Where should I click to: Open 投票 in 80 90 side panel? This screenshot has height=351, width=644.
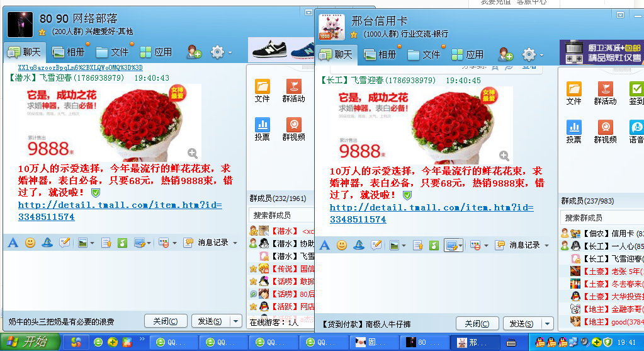tap(262, 129)
